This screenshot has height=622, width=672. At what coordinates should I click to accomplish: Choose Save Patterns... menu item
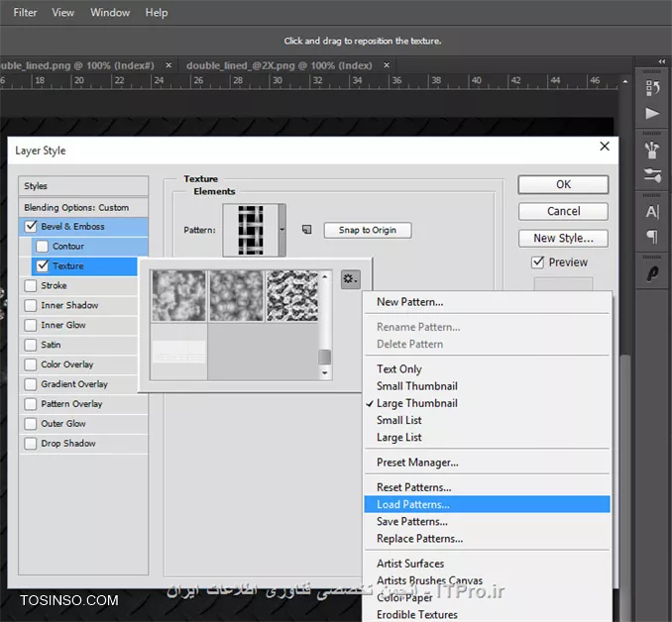click(x=487, y=521)
